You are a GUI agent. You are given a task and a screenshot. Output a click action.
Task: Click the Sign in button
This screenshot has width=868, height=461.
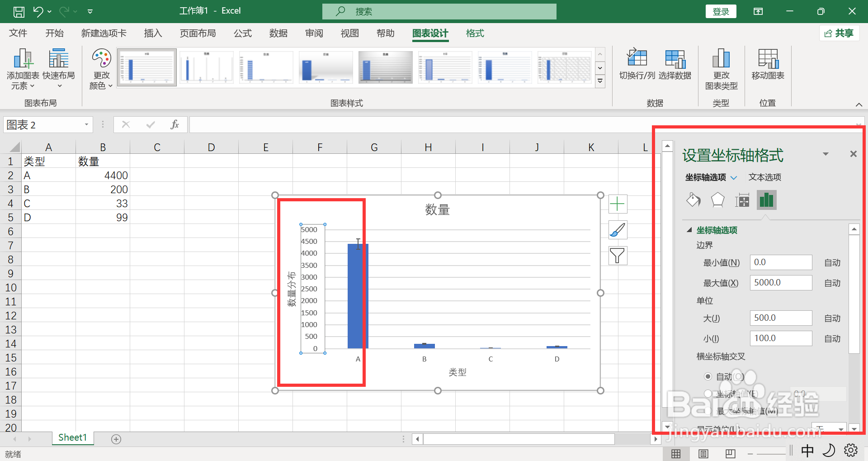721,11
